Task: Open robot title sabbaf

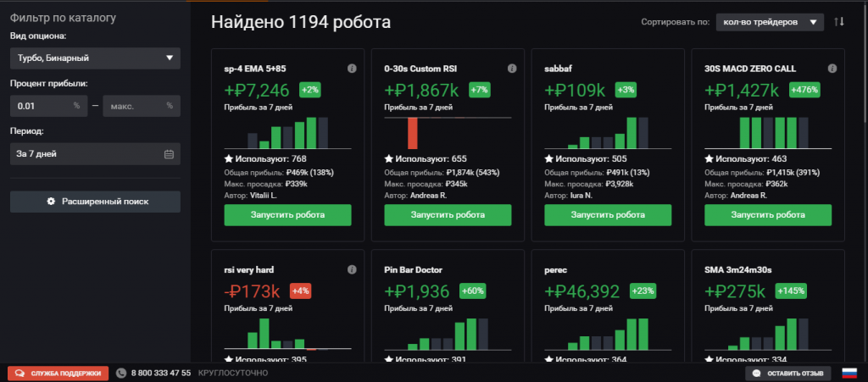Action: click(558, 69)
